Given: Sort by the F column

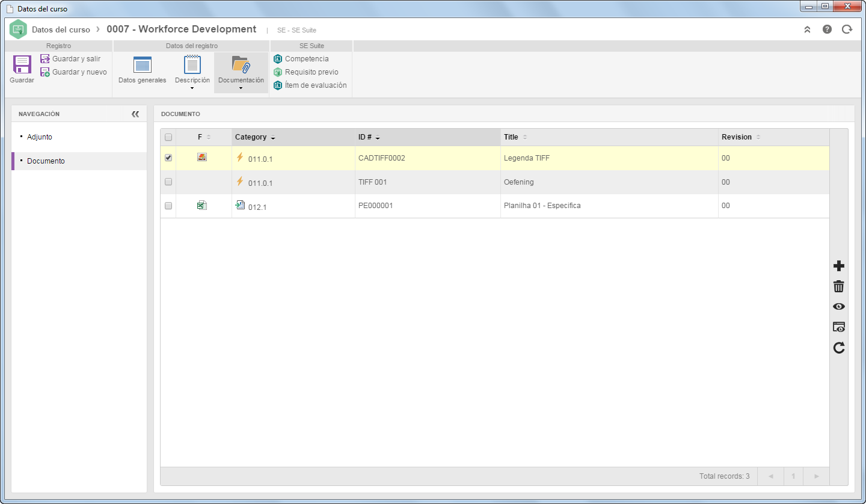Looking at the screenshot, I should coord(204,137).
